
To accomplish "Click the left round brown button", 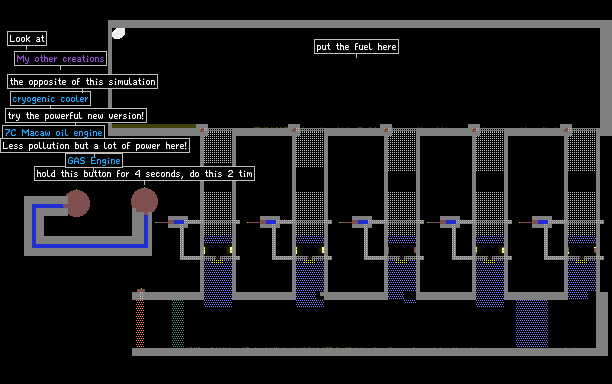I will 77,203.
